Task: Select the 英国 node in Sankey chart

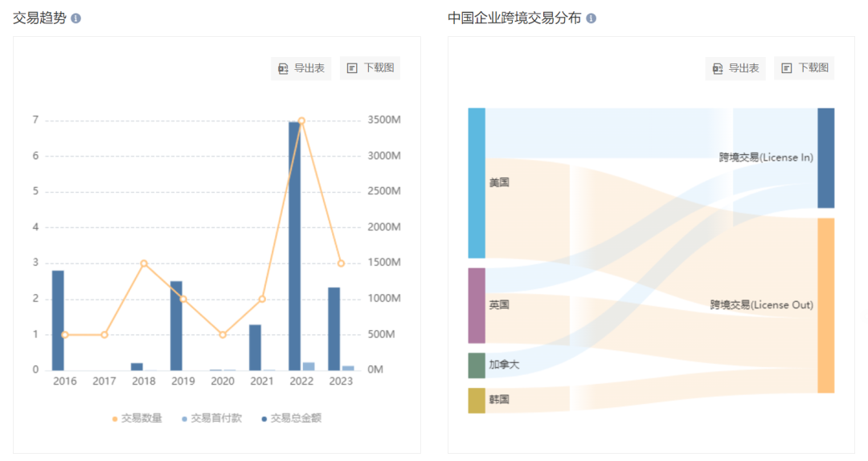Action: pyautogui.click(x=477, y=305)
